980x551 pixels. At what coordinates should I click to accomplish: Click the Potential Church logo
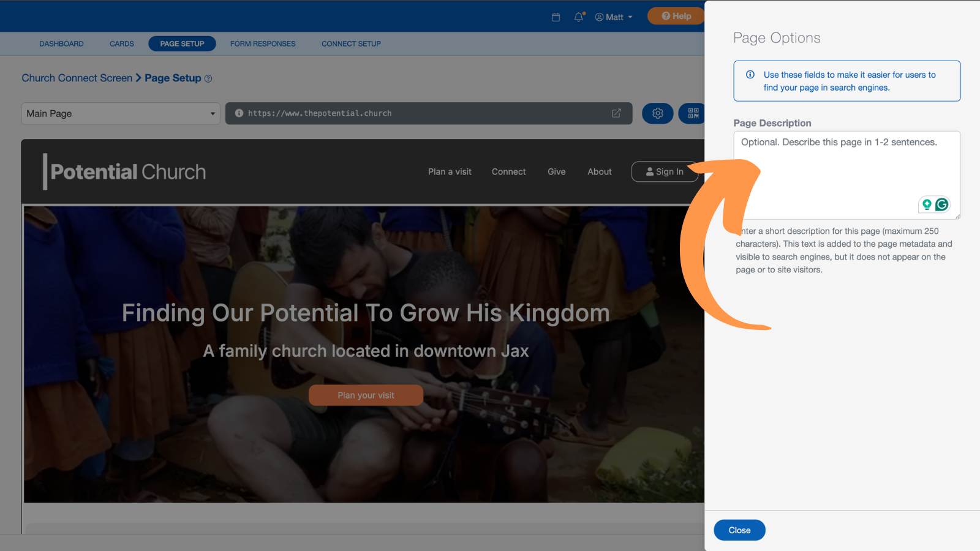[124, 171]
